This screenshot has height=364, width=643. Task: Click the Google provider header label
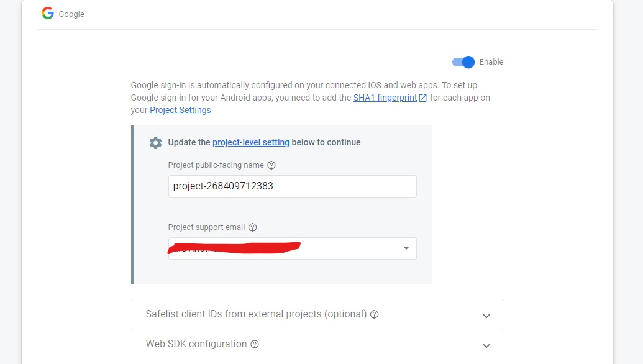click(x=71, y=14)
